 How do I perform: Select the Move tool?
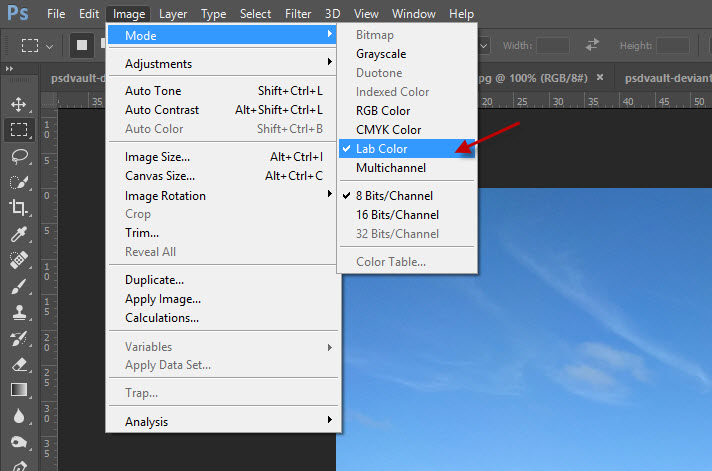[x=18, y=104]
